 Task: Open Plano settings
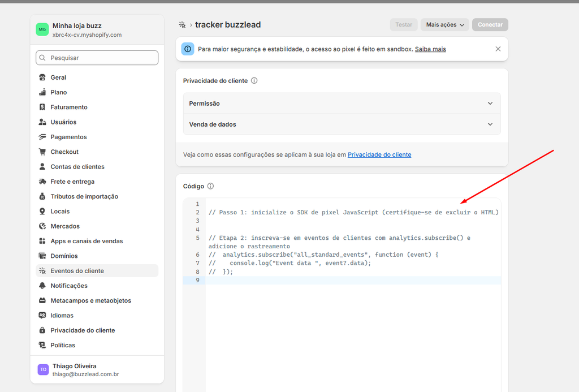coord(97,92)
